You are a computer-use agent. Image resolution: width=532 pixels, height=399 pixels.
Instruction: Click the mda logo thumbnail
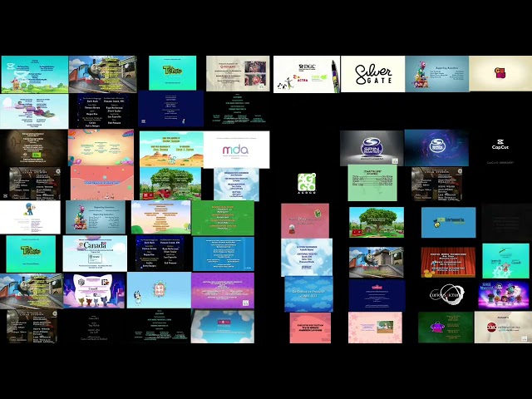click(236, 150)
